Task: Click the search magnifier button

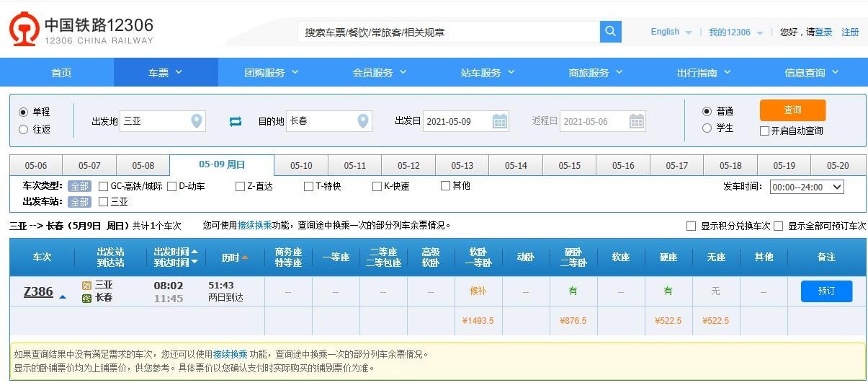Action: pos(611,32)
